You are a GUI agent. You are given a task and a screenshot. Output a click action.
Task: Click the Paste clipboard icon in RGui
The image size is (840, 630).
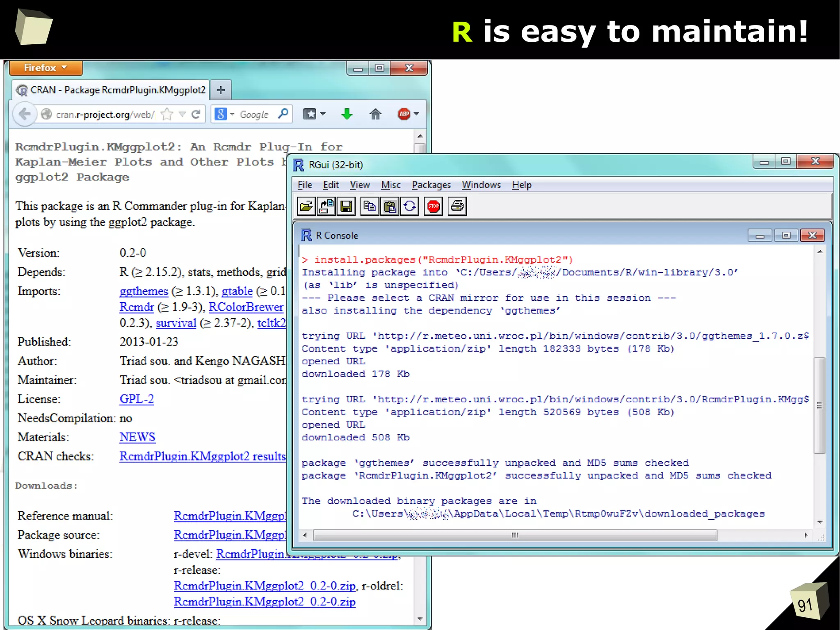[390, 206]
